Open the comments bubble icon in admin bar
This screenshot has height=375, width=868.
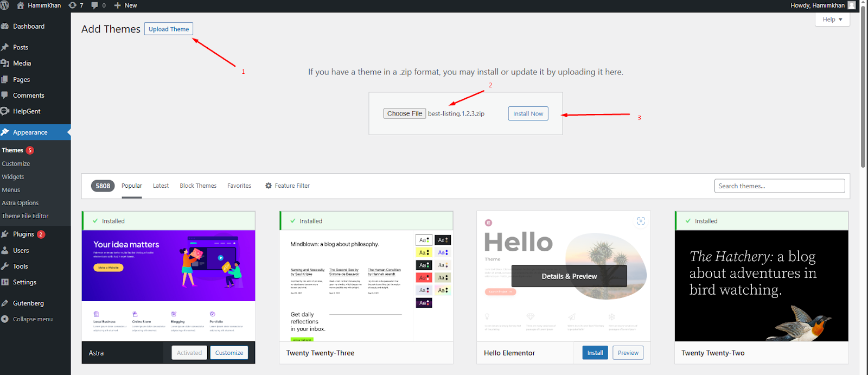(95, 5)
